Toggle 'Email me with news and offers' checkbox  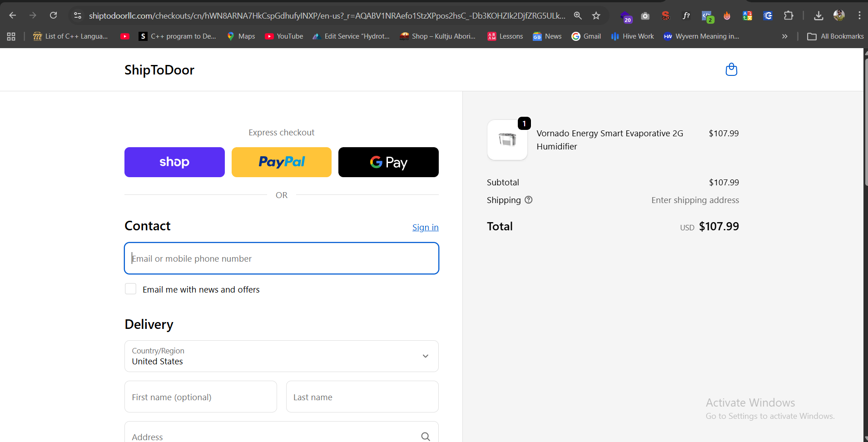(130, 289)
